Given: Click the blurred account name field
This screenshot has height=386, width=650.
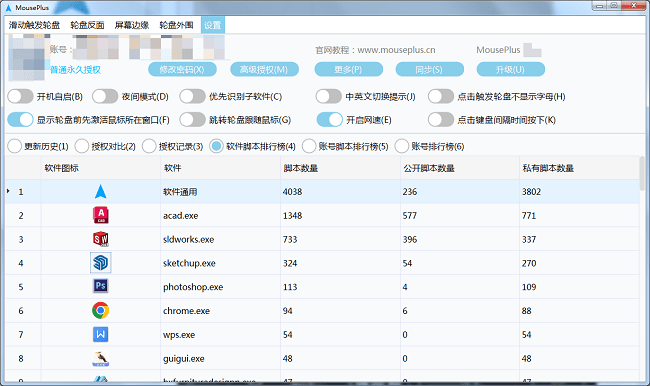Looking at the screenshot, I should 149,47.
